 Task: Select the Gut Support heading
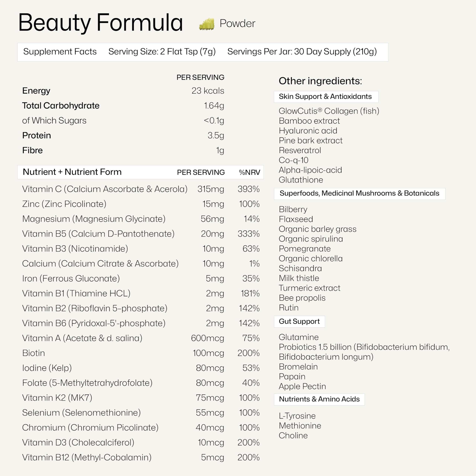click(299, 321)
